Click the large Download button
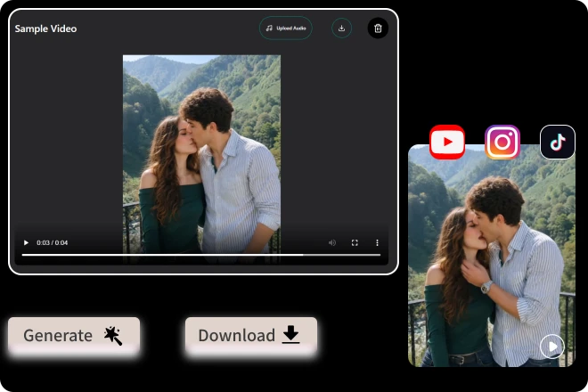The width and height of the screenshot is (588, 392). pos(251,335)
